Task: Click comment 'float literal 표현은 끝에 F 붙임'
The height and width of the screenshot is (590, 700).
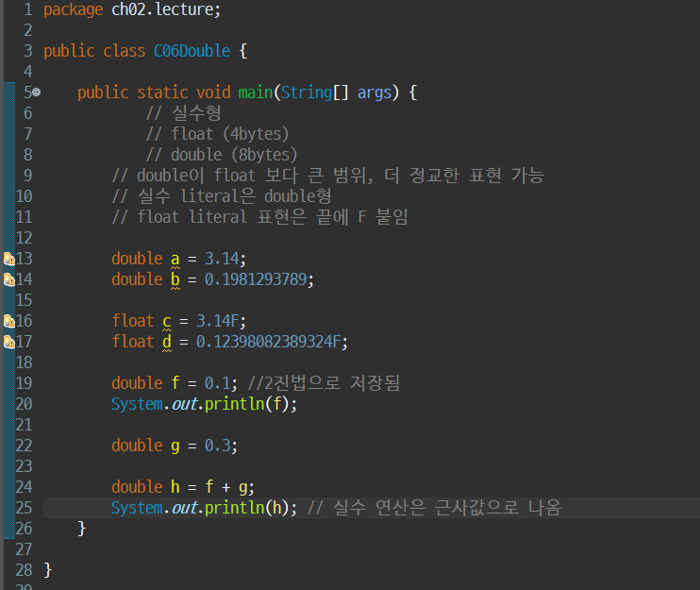Action: tap(259, 217)
